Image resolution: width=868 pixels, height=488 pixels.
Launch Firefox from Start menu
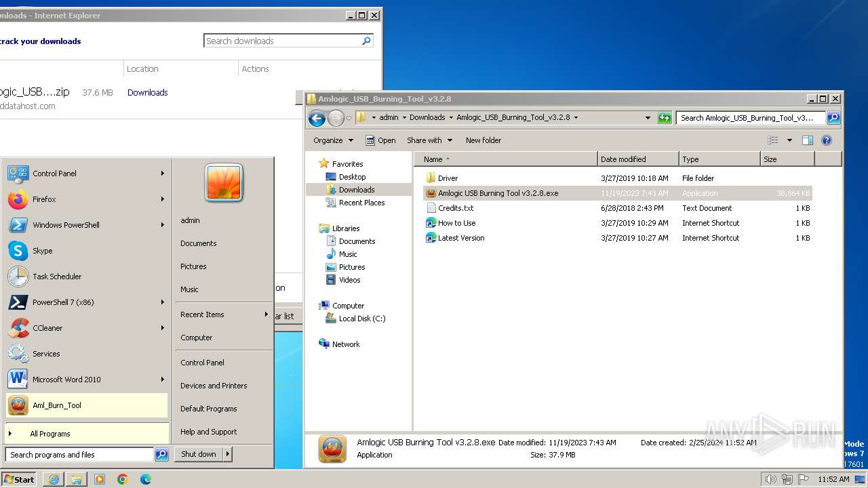click(86, 199)
